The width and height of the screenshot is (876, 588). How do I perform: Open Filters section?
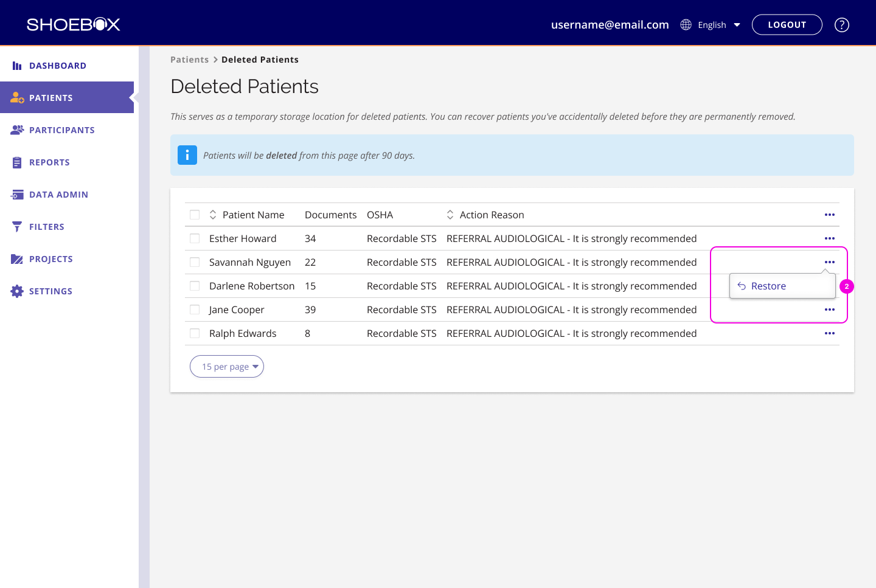[47, 227]
